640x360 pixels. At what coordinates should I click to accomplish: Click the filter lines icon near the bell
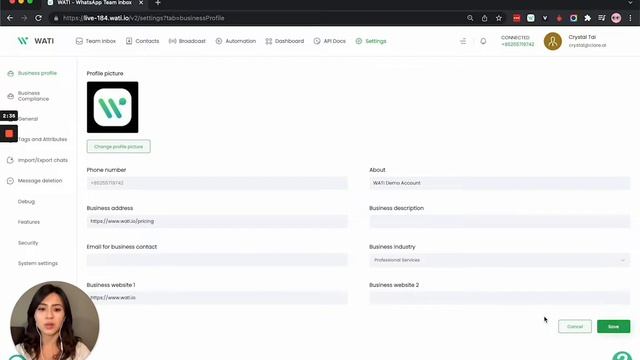463,41
